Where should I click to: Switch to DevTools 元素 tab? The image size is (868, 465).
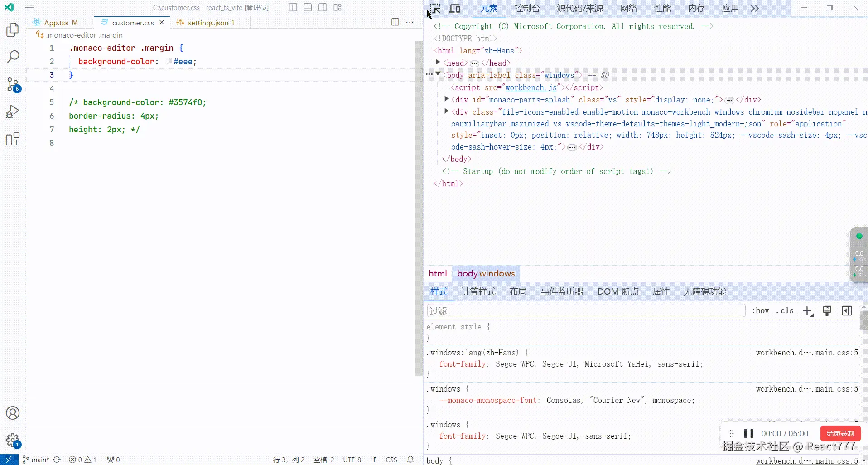tap(489, 9)
